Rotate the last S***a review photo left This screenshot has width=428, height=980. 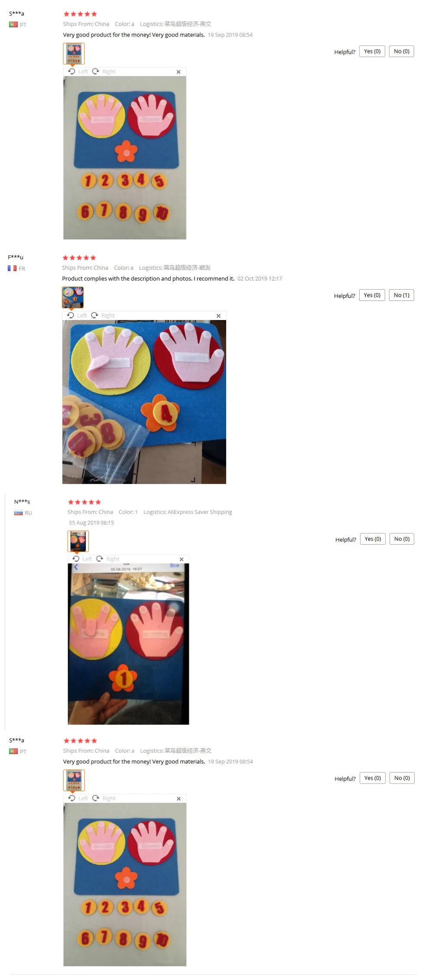tap(78, 798)
